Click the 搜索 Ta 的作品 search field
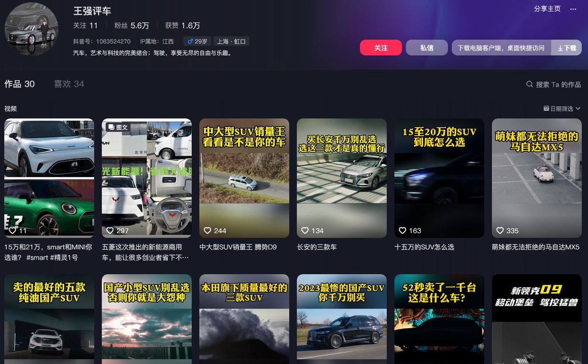 point(554,84)
